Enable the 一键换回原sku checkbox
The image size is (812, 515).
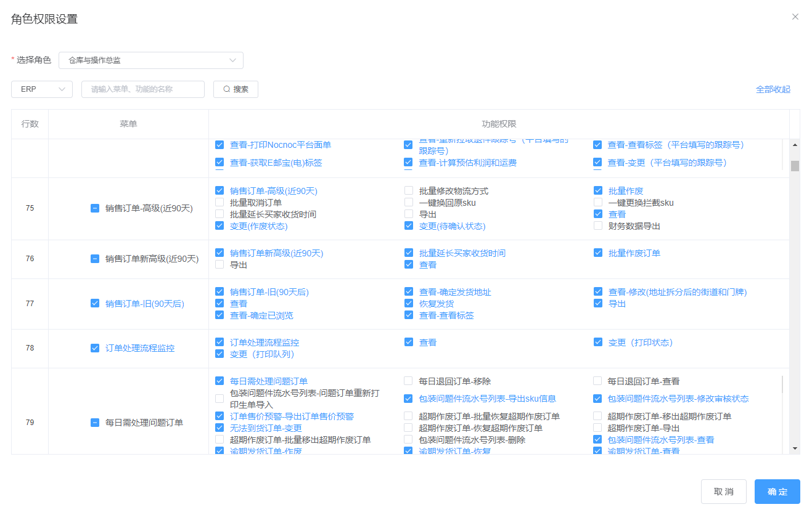click(409, 203)
